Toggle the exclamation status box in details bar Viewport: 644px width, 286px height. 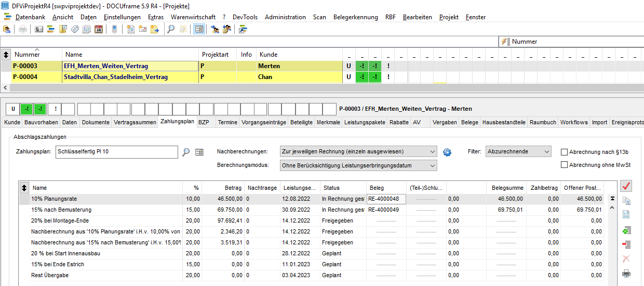[55, 109]
